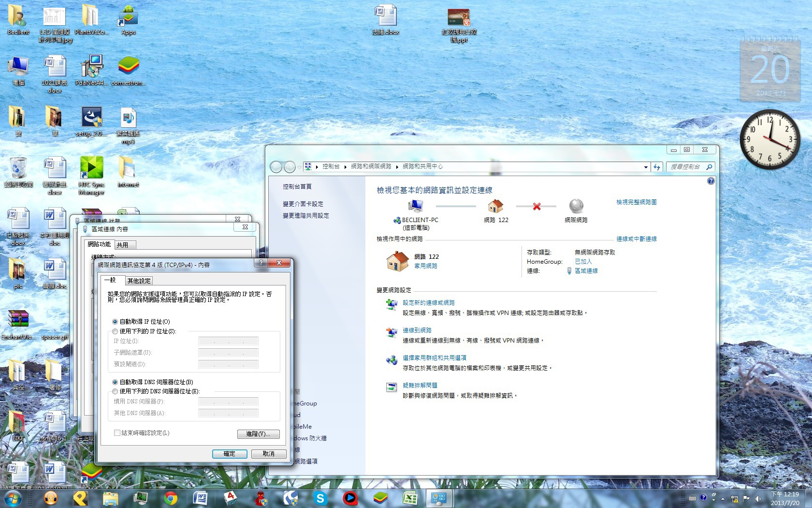Click the BECLIENT-PC computer icon
812x508 pixels.
pyautogui.click(x=415, y=207)
